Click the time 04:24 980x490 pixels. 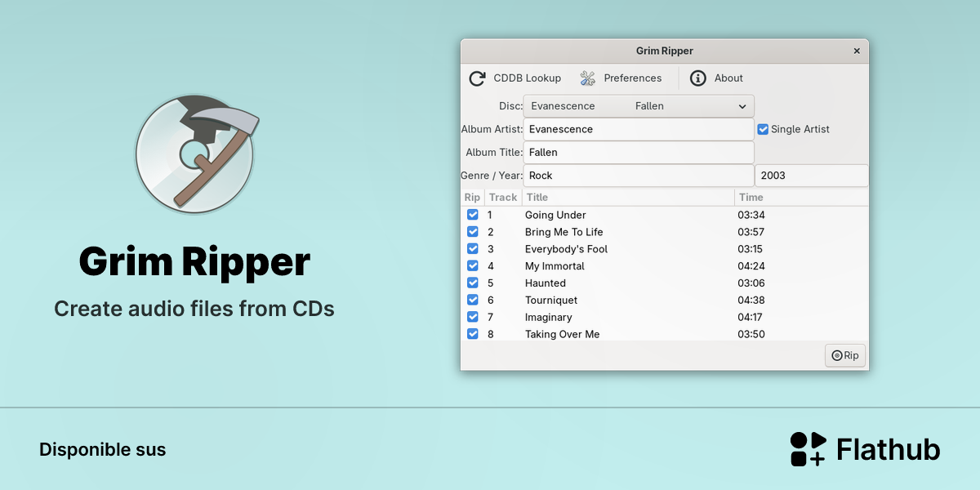tap(751, 266)
